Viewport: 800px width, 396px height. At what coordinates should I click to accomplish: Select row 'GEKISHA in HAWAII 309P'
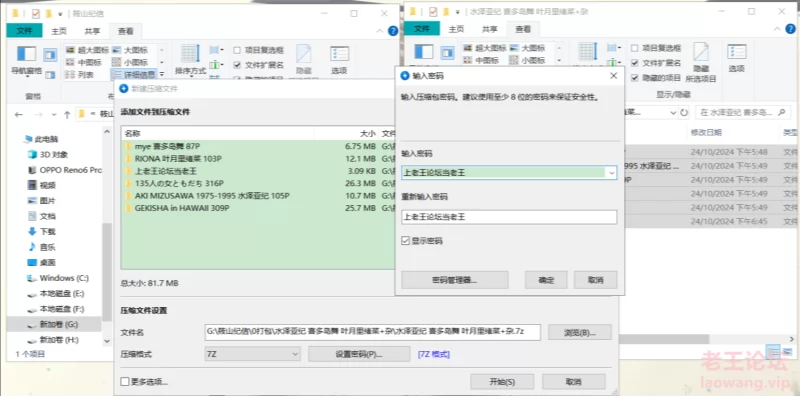click(258, 208)
